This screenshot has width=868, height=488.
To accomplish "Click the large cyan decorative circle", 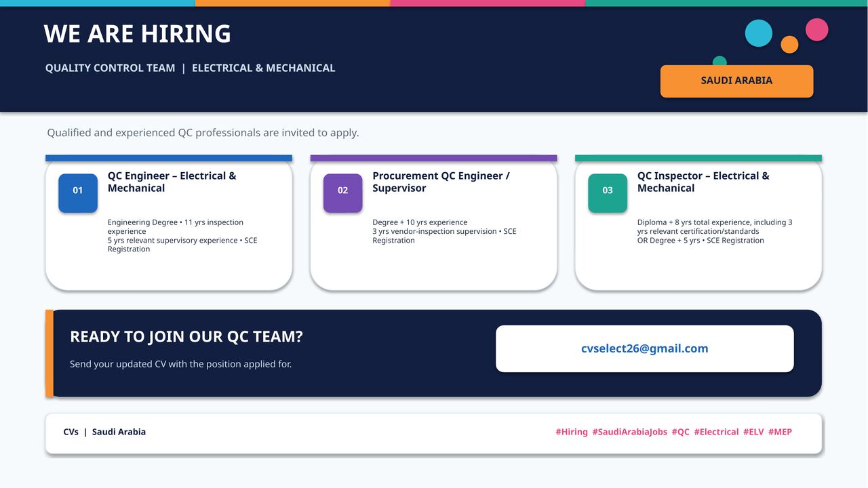I will tap(759, 33).
